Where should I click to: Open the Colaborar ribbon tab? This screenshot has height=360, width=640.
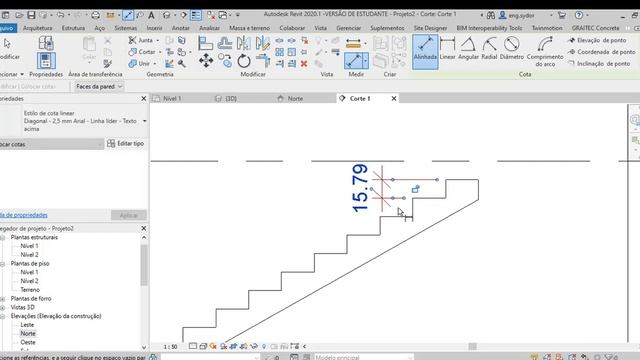coord(292,28)
